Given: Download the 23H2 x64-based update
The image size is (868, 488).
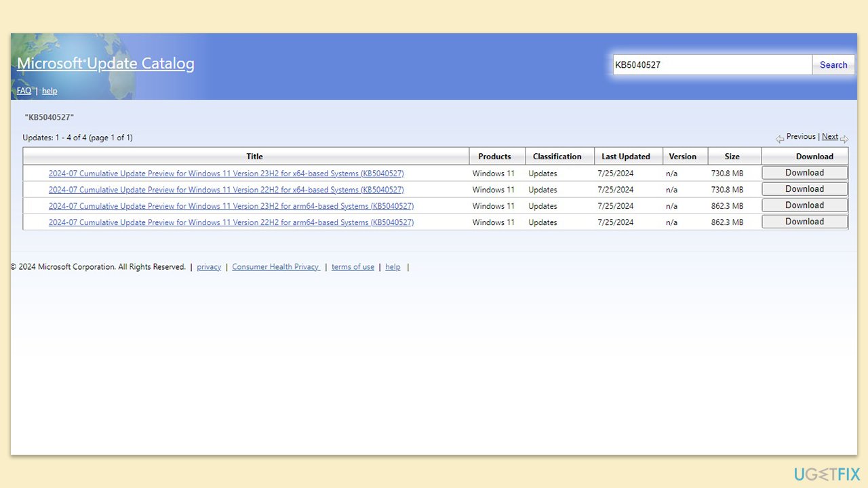Looking at the screenshot, I should tap(805, 173).
